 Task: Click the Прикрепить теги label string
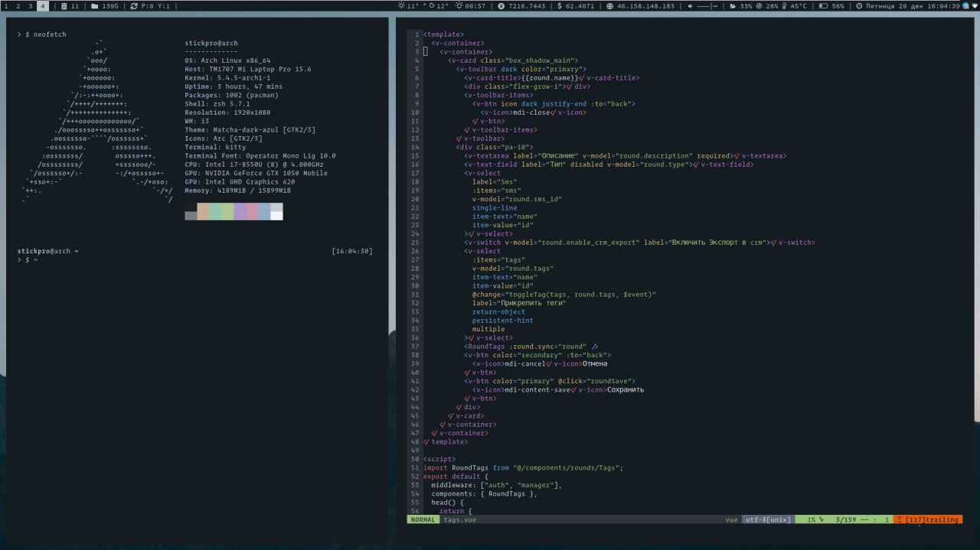tap(531, 303)
